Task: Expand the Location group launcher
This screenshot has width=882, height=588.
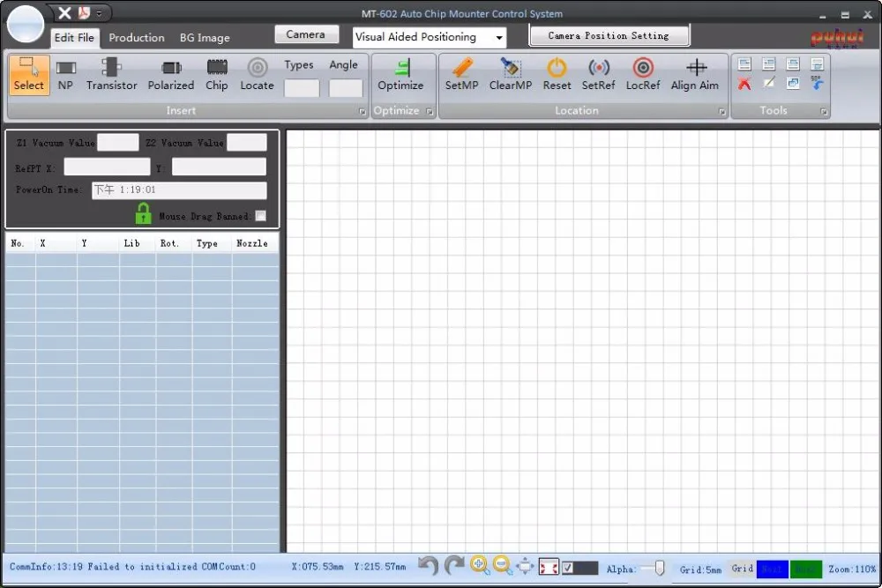Action: pyautogui.click(x=721, y=111)
